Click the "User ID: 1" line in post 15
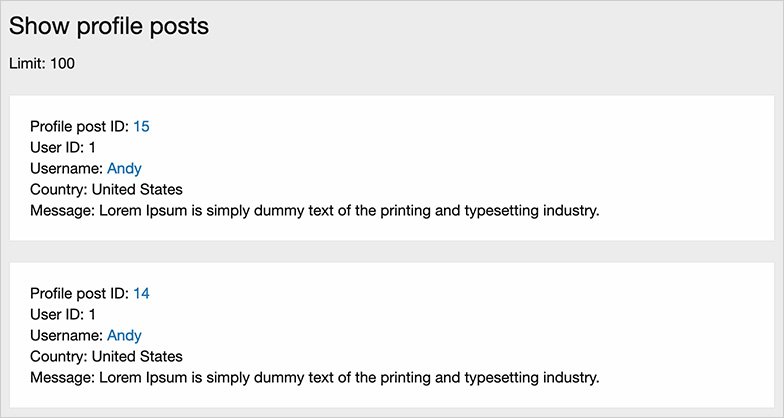Viewport: 784px width, 418px height. [63, 147]
